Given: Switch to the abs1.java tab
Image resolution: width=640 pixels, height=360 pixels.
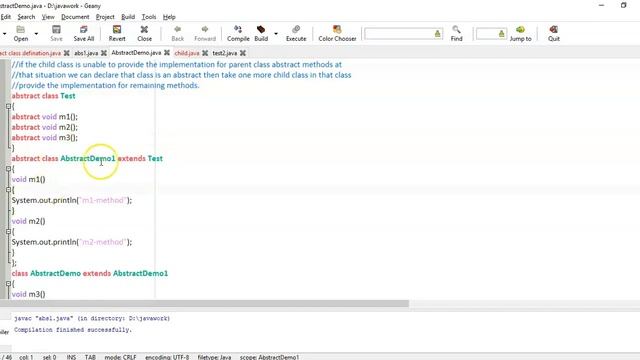Looking at the screenshot, I should pos(86,53).
